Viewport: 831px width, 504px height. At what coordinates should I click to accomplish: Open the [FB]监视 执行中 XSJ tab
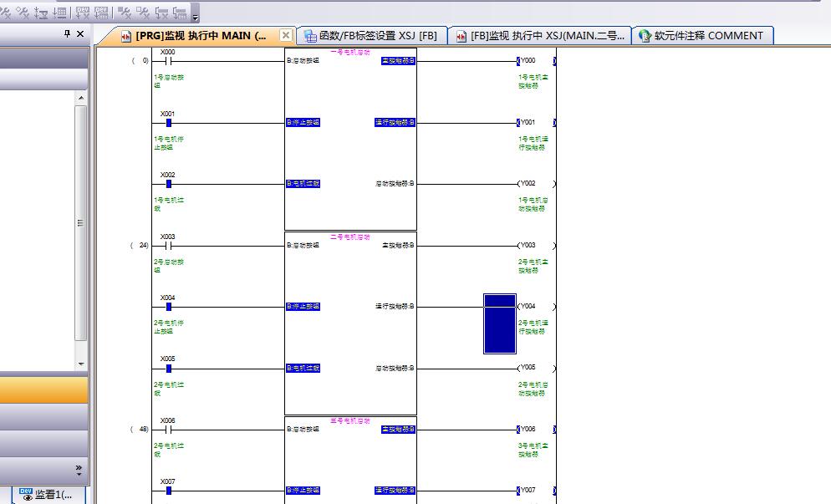point(540,36)
